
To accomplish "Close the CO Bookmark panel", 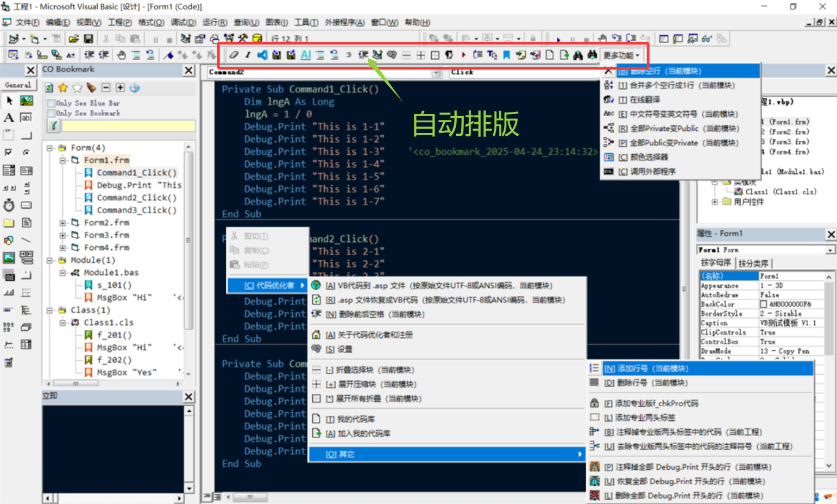I will pos(188,70).
